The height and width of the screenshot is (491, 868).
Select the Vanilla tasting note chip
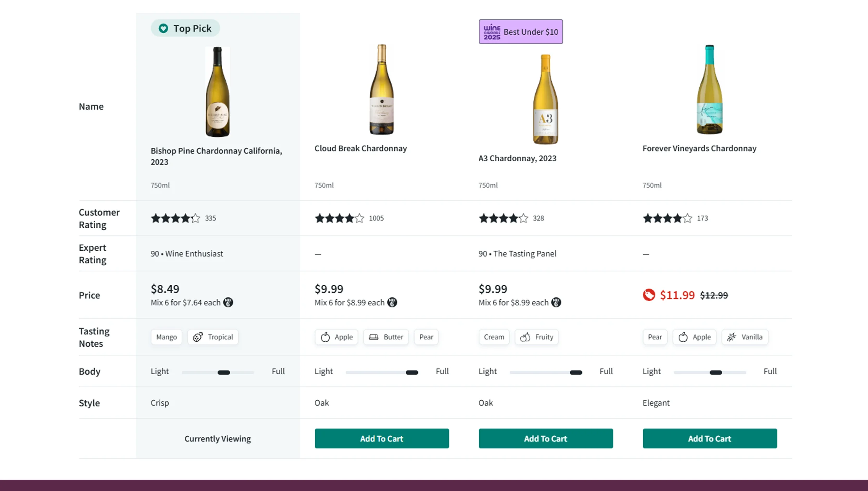click(x=745, y=337)
